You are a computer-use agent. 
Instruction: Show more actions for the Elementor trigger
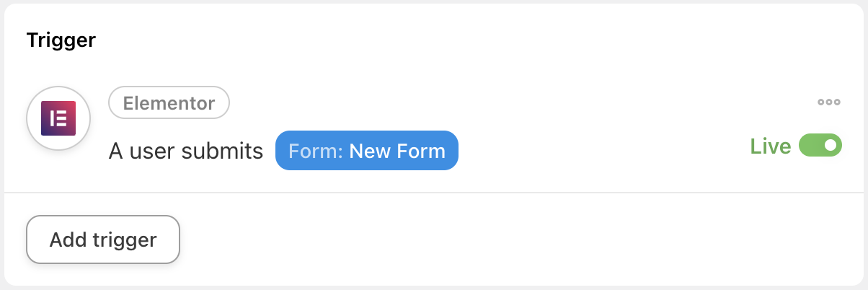pos(829,102)
